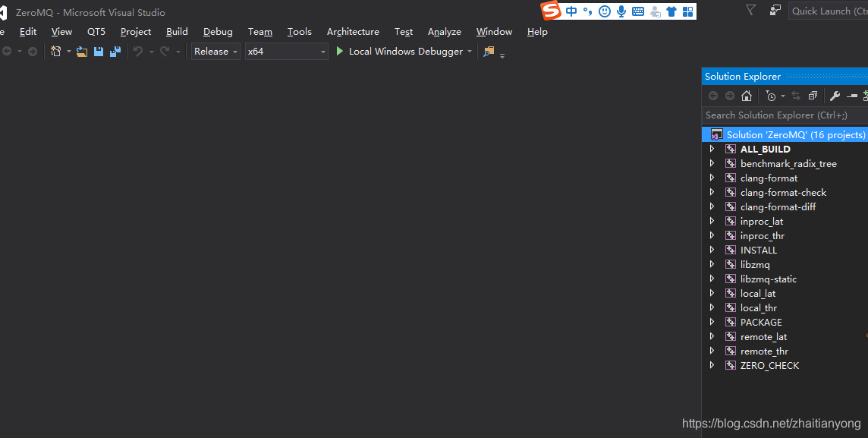
Task: Expand the clang-format project node
Action: point(712,178)
